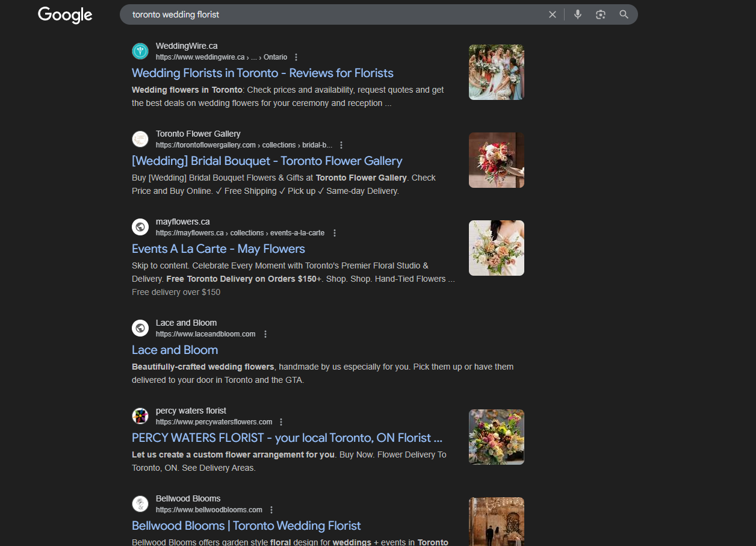The image size is (756, 546).
Task: Start a voice search with microphone
Action: [578, 14]
